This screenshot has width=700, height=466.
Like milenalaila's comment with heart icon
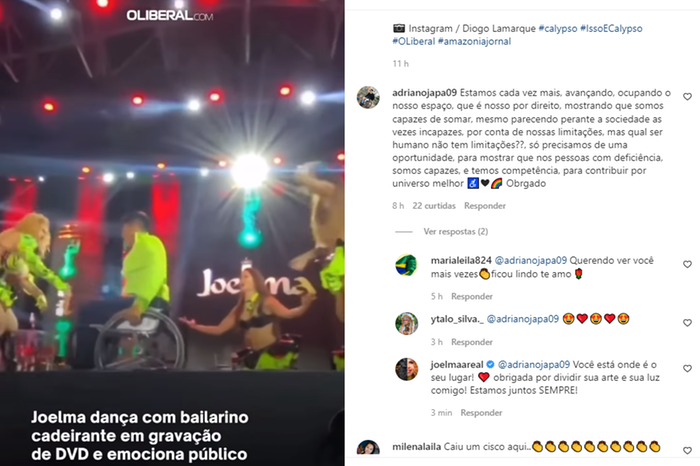[687, 450]
